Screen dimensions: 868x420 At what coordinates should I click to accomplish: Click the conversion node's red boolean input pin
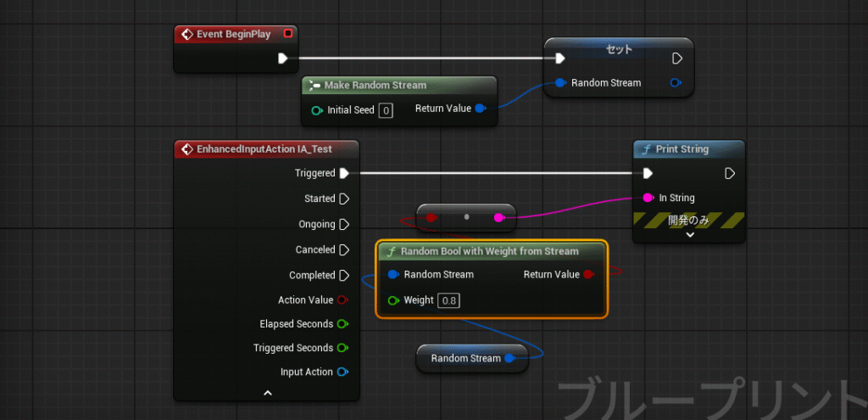coord(431,218)
